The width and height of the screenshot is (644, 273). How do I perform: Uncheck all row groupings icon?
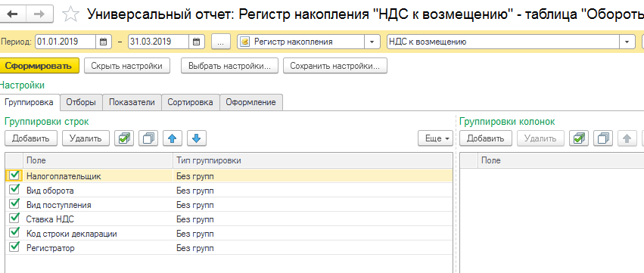coord(148,138)
